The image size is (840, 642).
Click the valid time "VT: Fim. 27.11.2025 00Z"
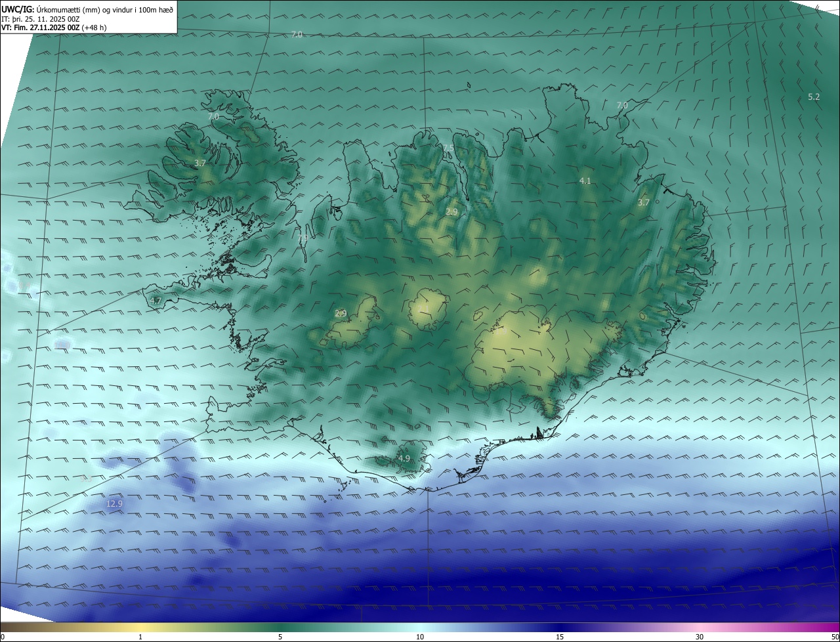(41, 28)
